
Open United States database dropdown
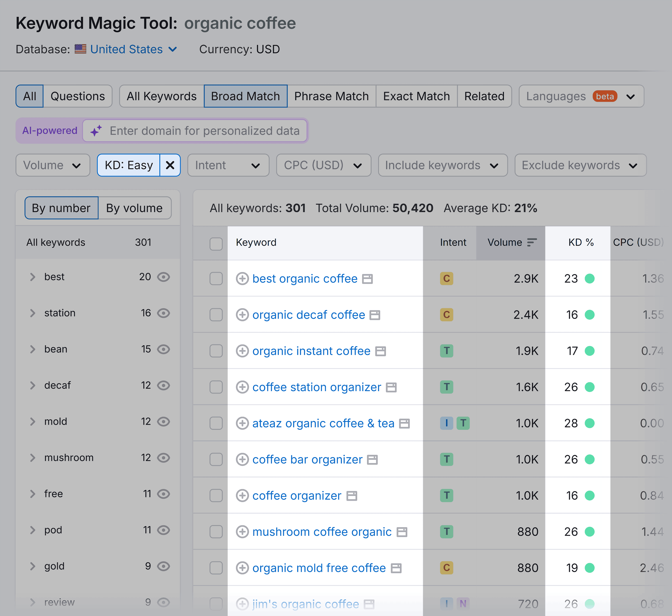(x=134, y=49)
